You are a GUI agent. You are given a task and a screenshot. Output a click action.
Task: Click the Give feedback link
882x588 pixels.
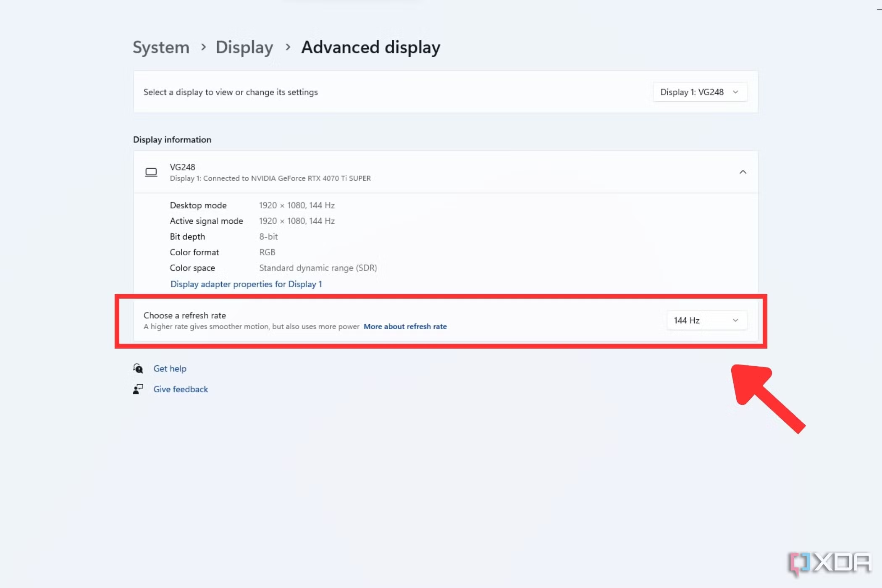click(181, 389)
